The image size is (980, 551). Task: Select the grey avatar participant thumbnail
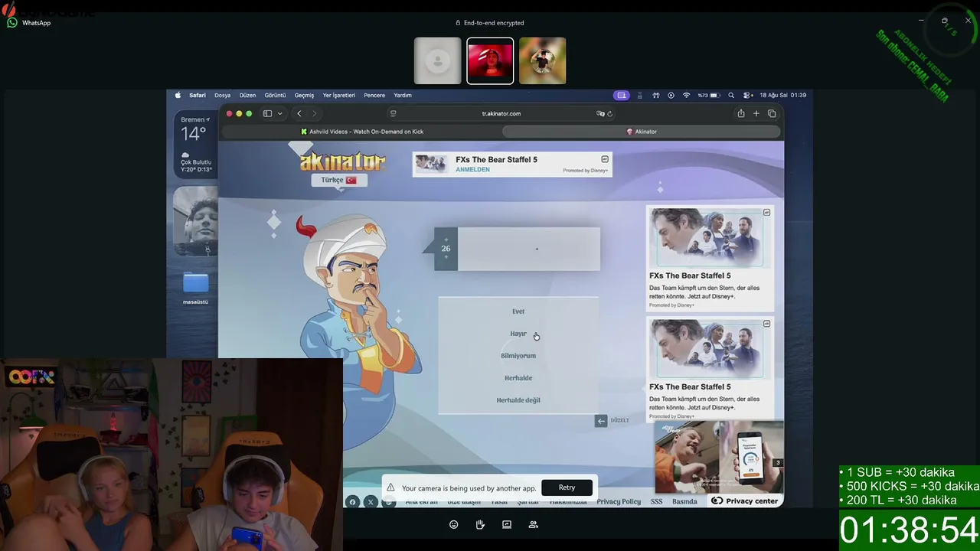(x=438, y=60)
